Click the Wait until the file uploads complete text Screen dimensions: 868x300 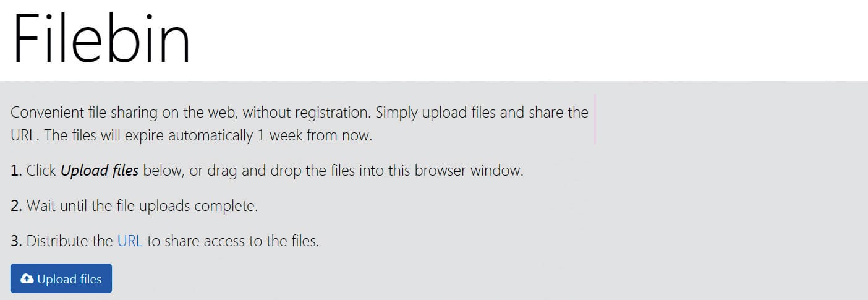142,206
